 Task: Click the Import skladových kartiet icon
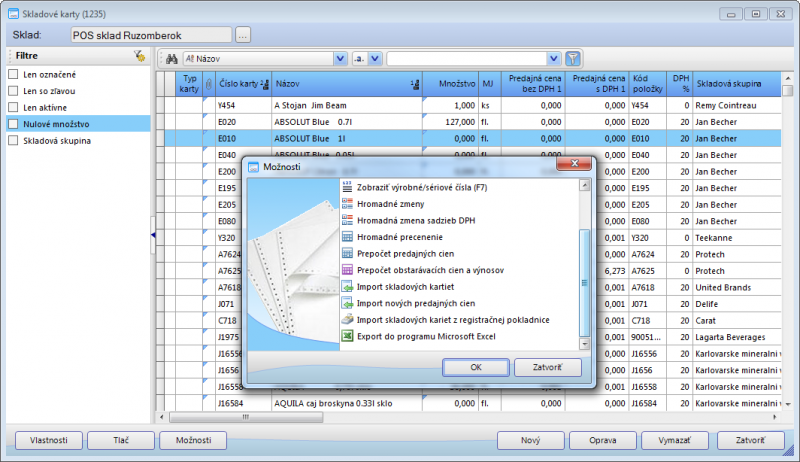(348, 286)
